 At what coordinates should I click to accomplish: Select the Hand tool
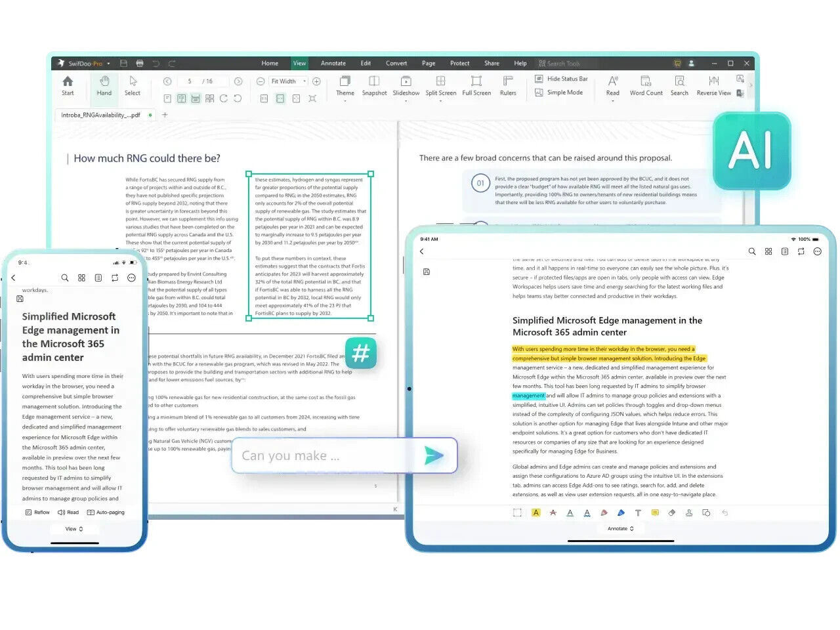tap(104, 85)
